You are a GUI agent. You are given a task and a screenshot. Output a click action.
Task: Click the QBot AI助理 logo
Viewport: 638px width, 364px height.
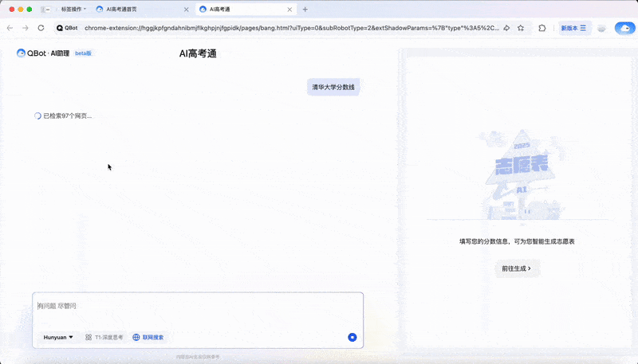pyautogui.click(x=43, y=53)
